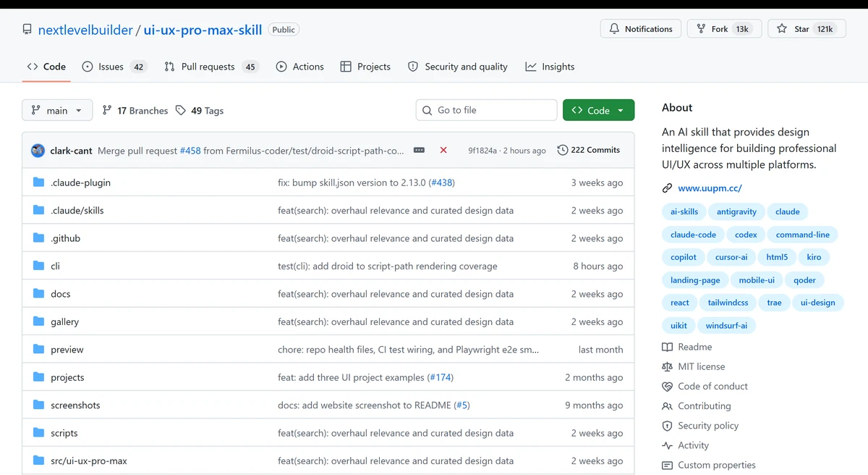868x475 pixels.
Task: Open the 222 Commits history
Action: tap(589, 150)
